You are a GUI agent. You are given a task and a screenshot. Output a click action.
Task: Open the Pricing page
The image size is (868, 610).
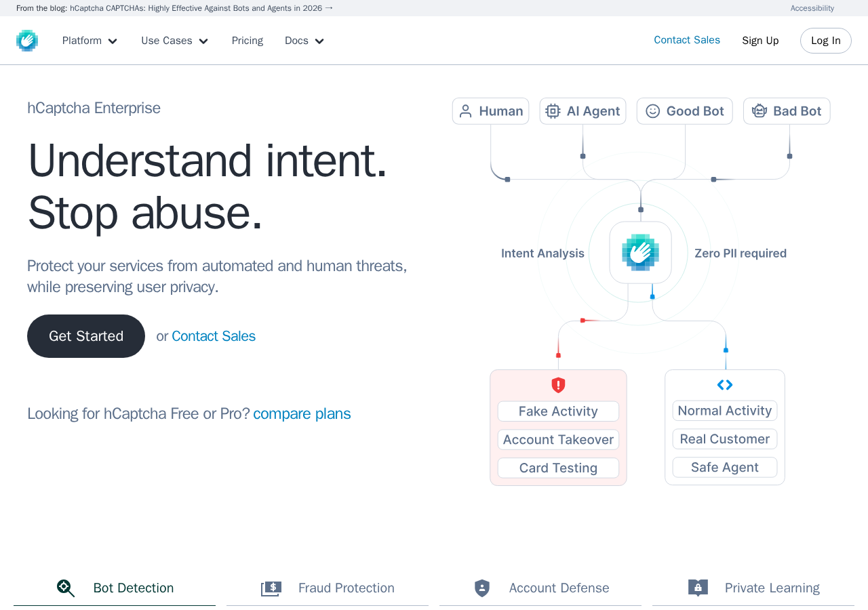coord(248,41)
